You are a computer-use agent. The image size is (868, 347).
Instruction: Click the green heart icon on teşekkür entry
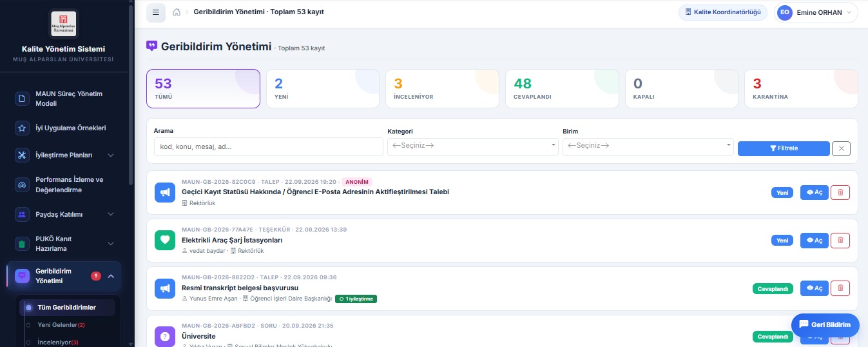pyautogui.click(x=165, y=241)
